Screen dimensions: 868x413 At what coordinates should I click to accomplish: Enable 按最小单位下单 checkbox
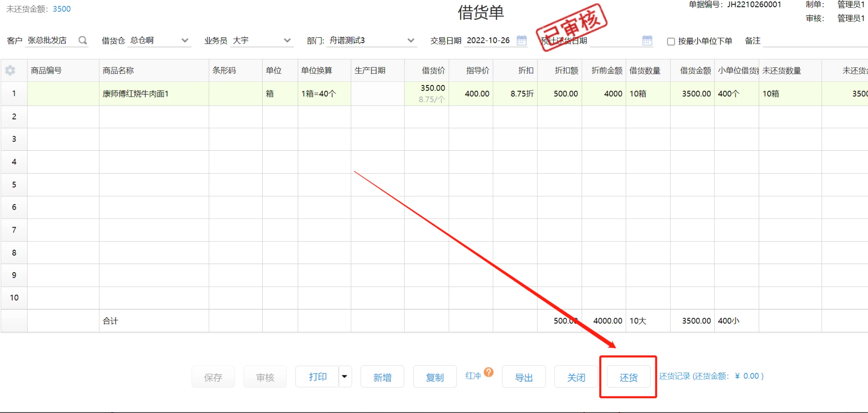tap(671, 41)
